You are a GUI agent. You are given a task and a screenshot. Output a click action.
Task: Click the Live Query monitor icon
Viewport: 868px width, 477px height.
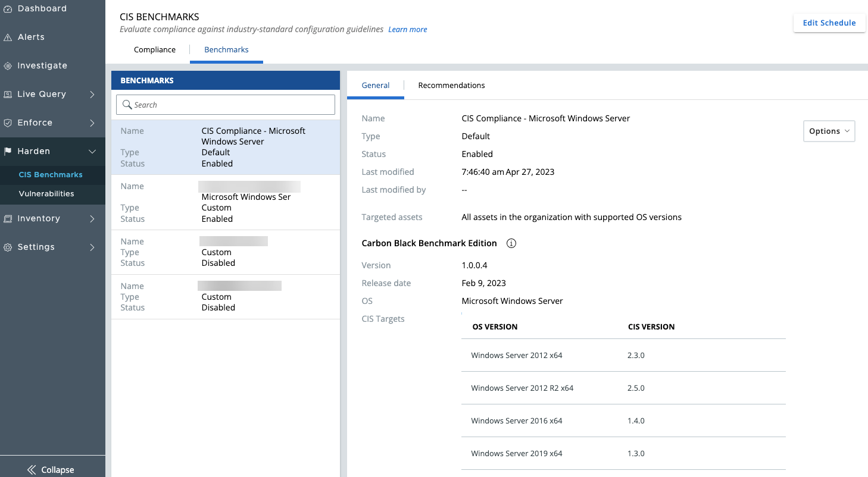[x=8, y=95]
